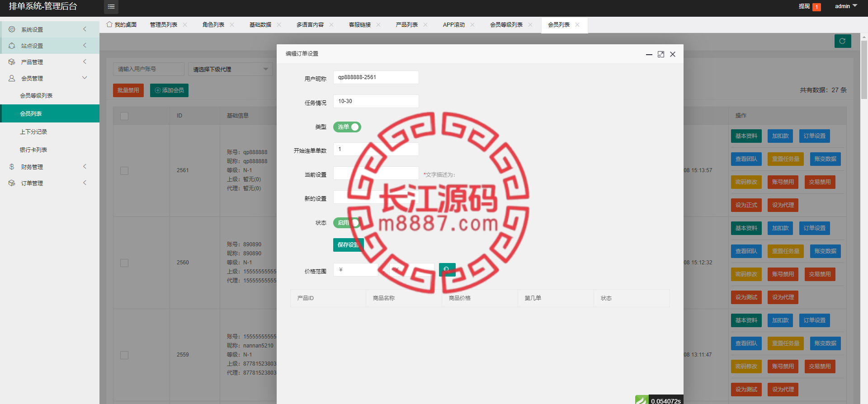The width and height of the screenshot is (868, 404).
Task: Maximize the 编辑订单设置 dialog
Action: 661,54
